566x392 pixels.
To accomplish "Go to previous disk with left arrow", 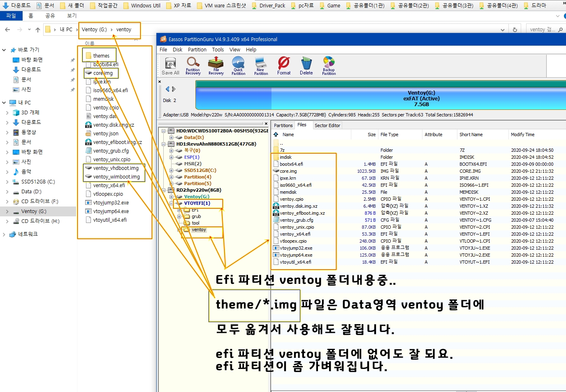I will click(x=167, y=89).
